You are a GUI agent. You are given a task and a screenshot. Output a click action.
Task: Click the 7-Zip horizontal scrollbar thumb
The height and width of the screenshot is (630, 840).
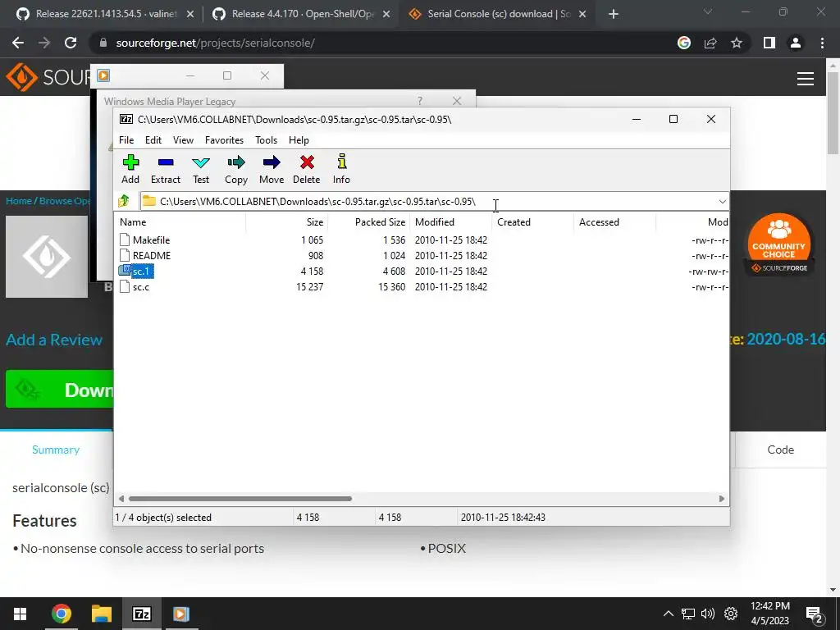click(x=240, y=499)
